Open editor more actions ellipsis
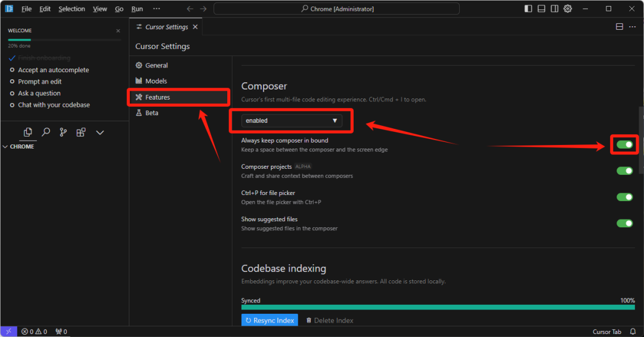The image size is (644, 337). pyautogui.click(x=633, y=27)
